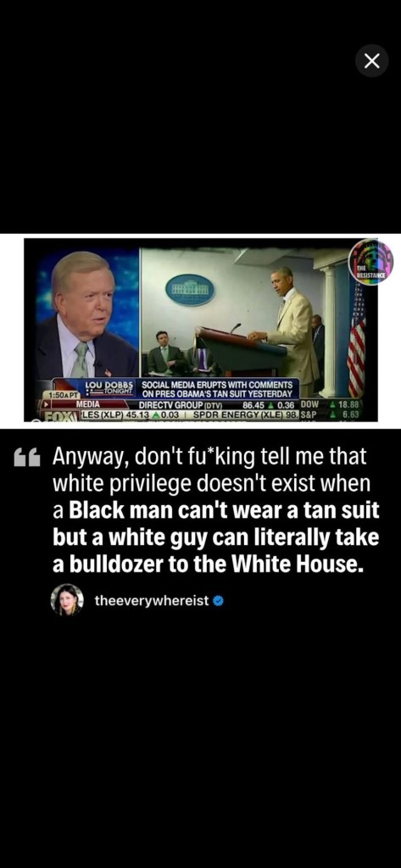Close the image viewer with the X button
401x868 pixels.
pos(371,61)
